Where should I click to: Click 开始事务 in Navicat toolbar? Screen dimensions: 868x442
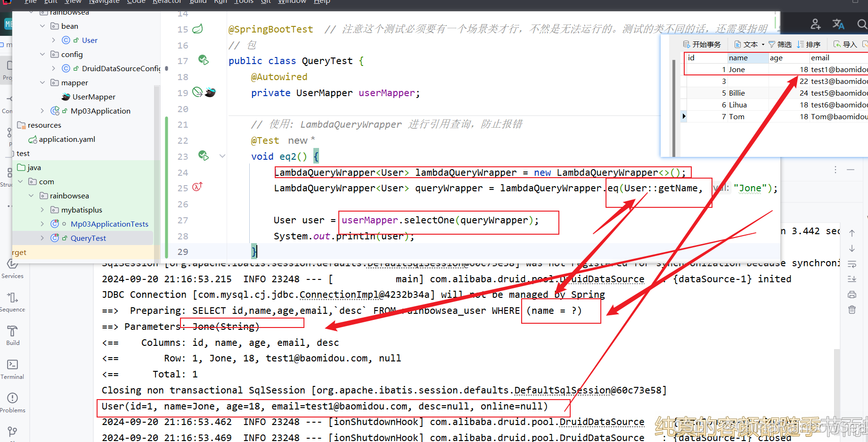[702, 44]
